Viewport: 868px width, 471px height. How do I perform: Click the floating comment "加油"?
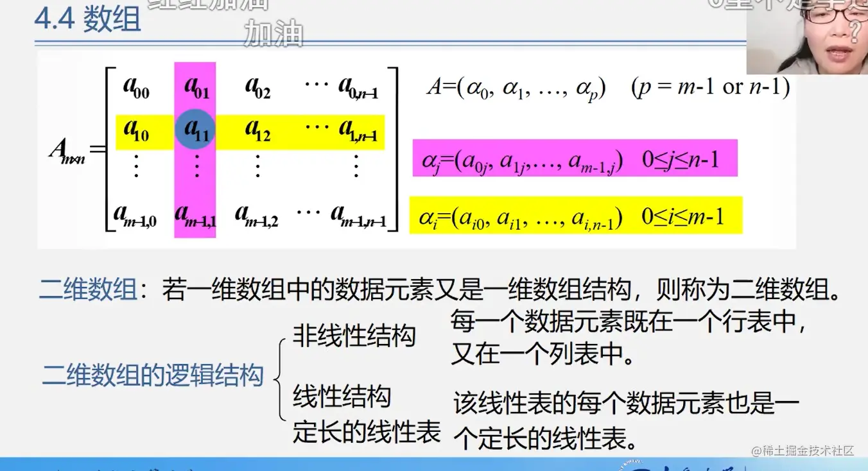[273, 35]
